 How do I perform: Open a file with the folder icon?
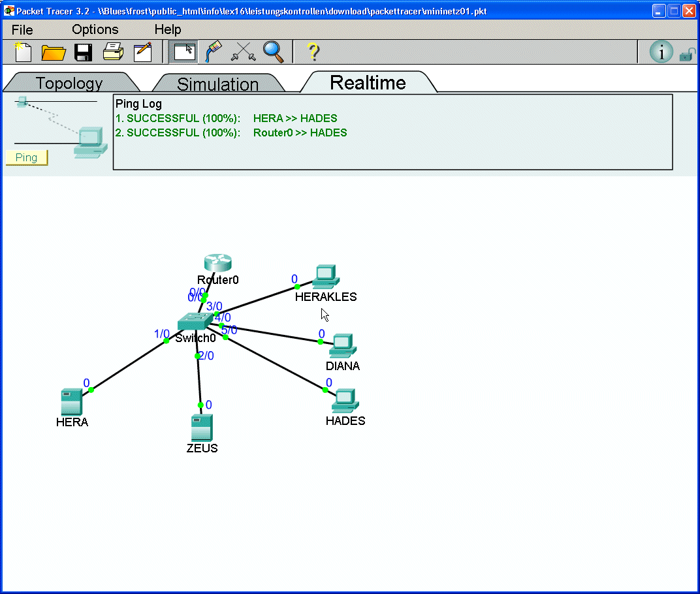[54, 52]
